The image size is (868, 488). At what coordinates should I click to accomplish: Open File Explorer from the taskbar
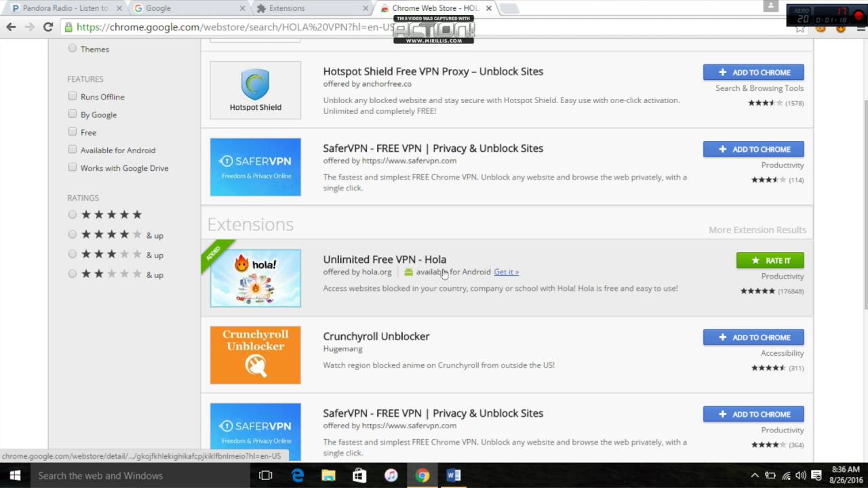tap(328, 475)
